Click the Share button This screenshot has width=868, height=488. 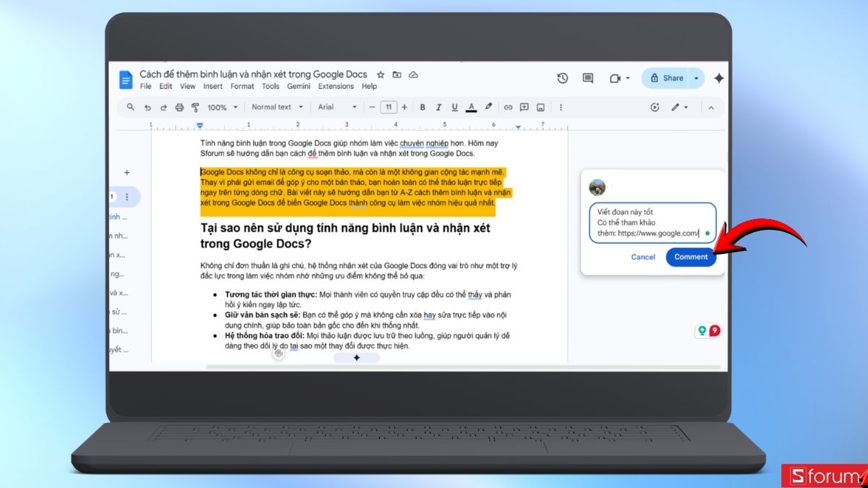tap(666, 78)
